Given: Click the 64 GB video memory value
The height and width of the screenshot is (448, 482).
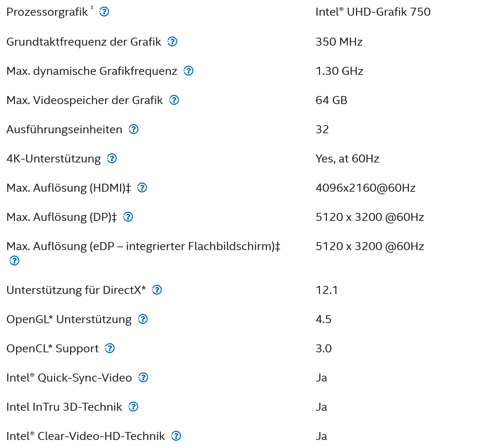Looking at the screenshot, I should tap(331, 100).
